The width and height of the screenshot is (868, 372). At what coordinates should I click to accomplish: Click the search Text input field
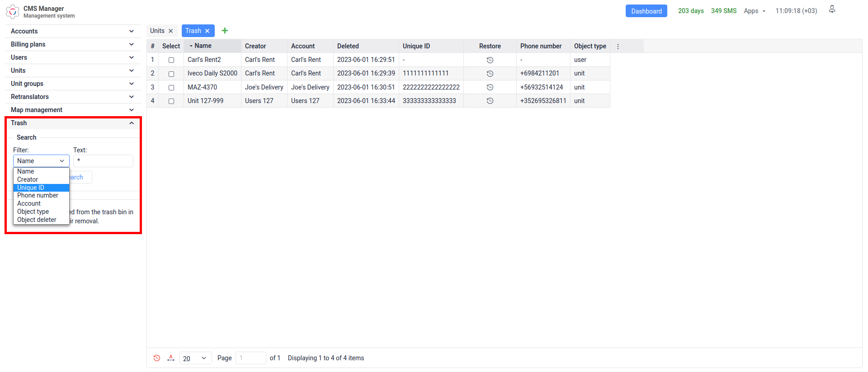[x=104, y=161]
